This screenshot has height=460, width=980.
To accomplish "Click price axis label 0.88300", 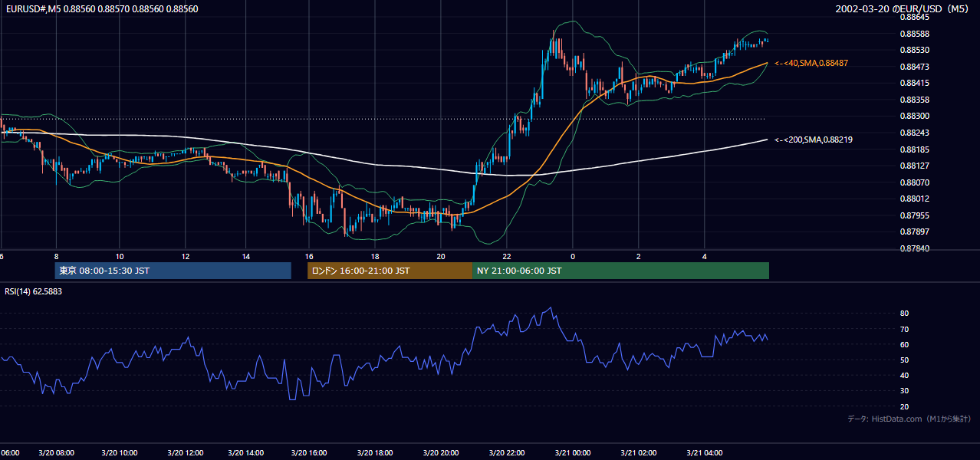I will [x=914, y=116].
